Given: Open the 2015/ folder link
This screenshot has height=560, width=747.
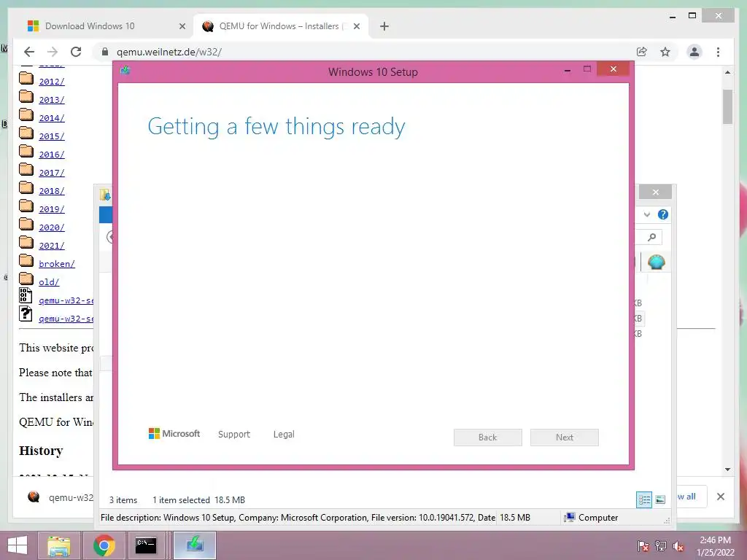Looking at the screenshot, I should 52,136.
